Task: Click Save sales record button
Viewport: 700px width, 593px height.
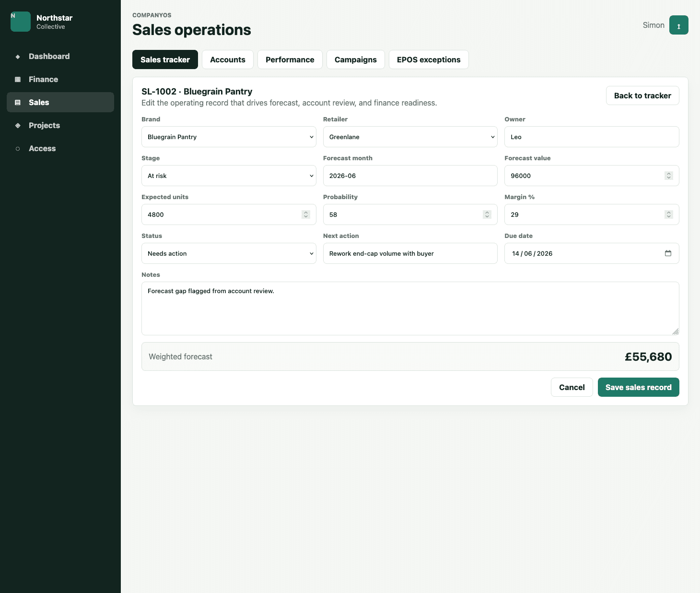Action: (639, 387)
